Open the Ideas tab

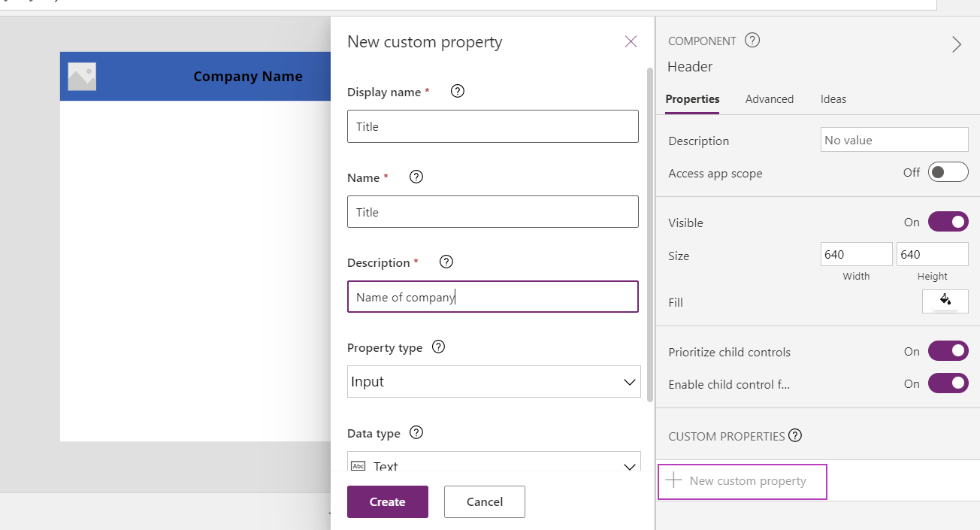click(833, 98)
